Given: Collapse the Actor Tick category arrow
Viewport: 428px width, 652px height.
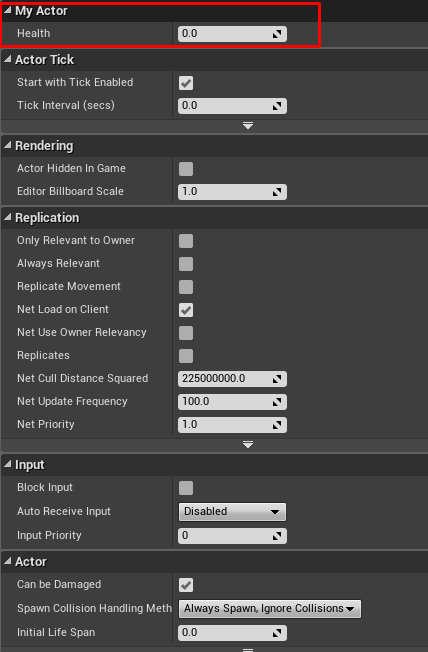Looking at the screenshot, I should tap(7, 59).
